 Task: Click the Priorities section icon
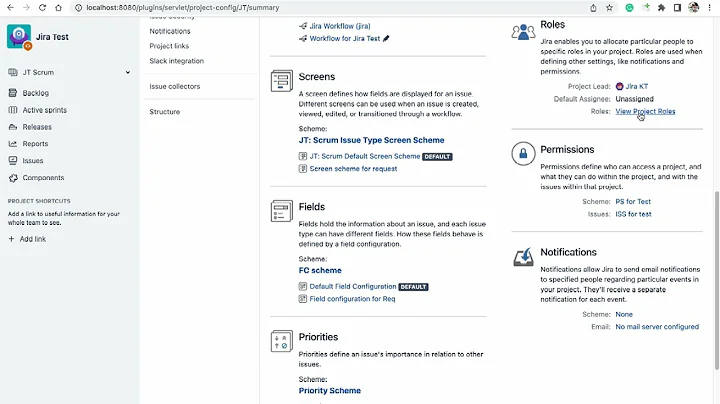281,341
